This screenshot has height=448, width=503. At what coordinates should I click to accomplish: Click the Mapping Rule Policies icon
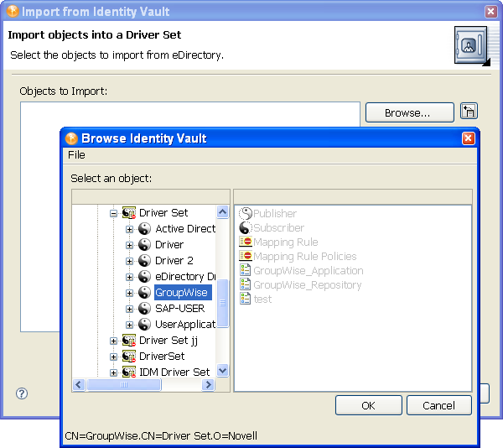pos(246,256)
